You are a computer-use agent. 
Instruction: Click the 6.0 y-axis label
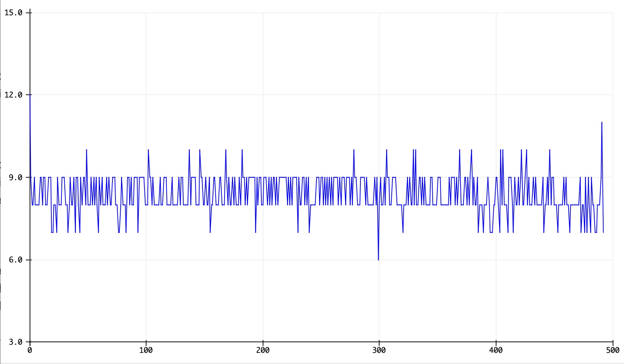(16, 260)
